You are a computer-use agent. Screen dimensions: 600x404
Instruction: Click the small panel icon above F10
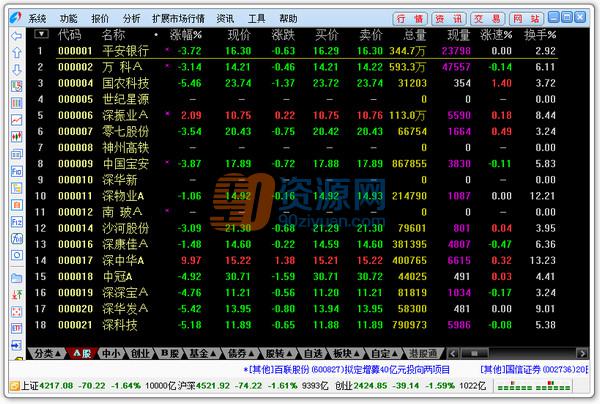click(16, 154)
